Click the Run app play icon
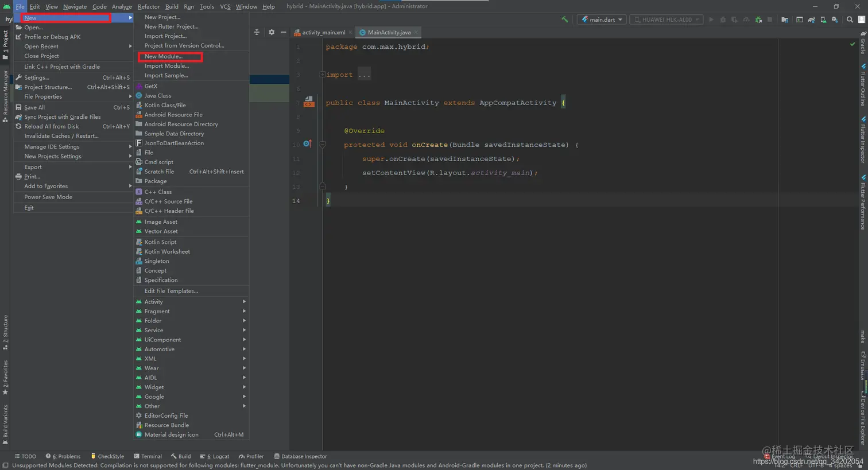 tap(711, 20)
